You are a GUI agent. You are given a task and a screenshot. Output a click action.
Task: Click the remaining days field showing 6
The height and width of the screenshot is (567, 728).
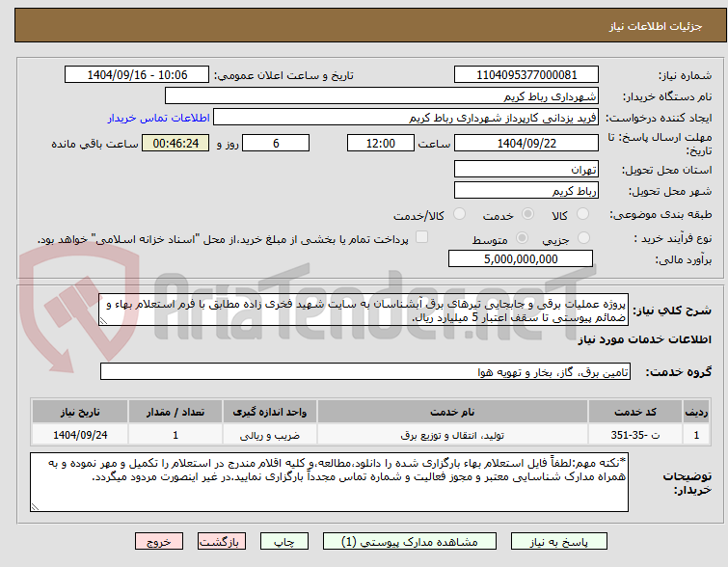(276, 143)
